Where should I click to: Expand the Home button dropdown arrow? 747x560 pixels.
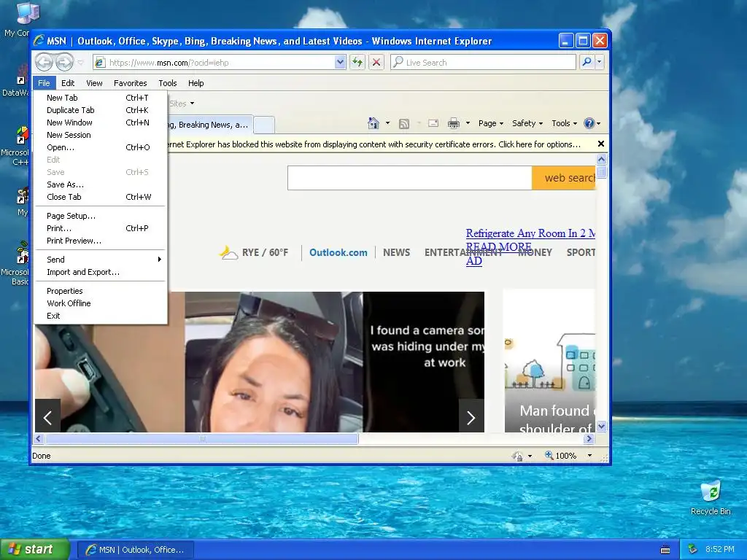(x=387, y=123)
